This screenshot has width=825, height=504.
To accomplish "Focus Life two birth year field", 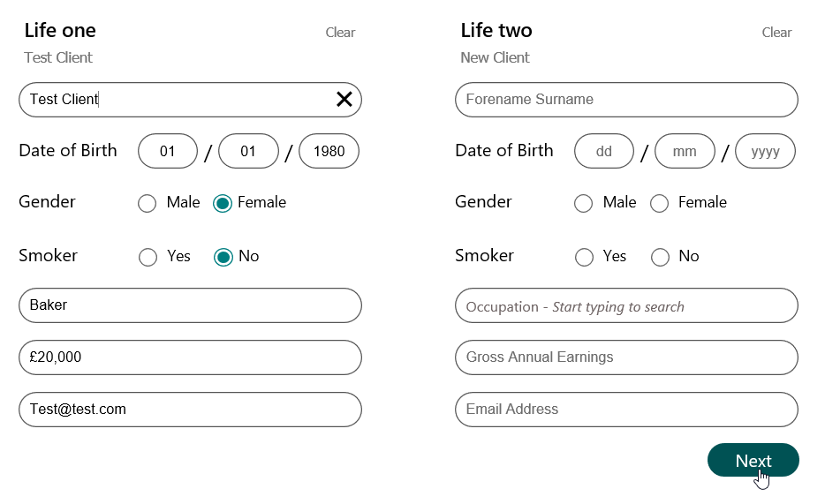I will [x=765, y=152].
